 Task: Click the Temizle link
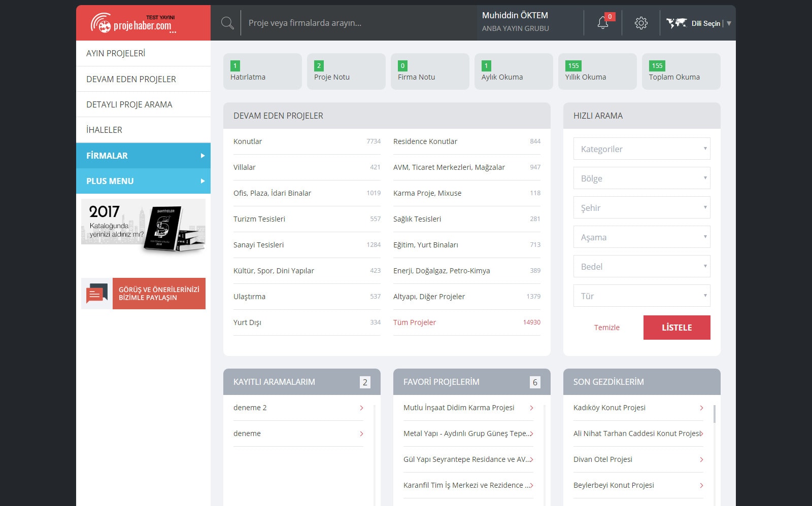[606, 328]
